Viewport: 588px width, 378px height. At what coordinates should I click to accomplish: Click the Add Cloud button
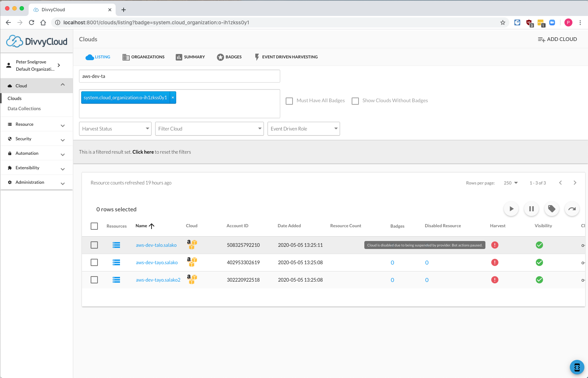click(x=557, y=39)
